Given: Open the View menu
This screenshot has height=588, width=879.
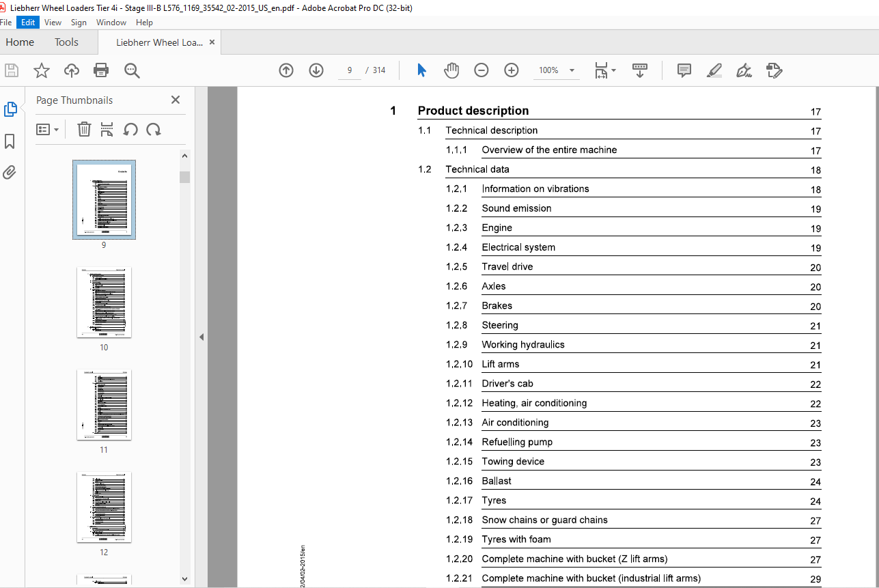Looking at the screenshot, I should click(53, 23).
